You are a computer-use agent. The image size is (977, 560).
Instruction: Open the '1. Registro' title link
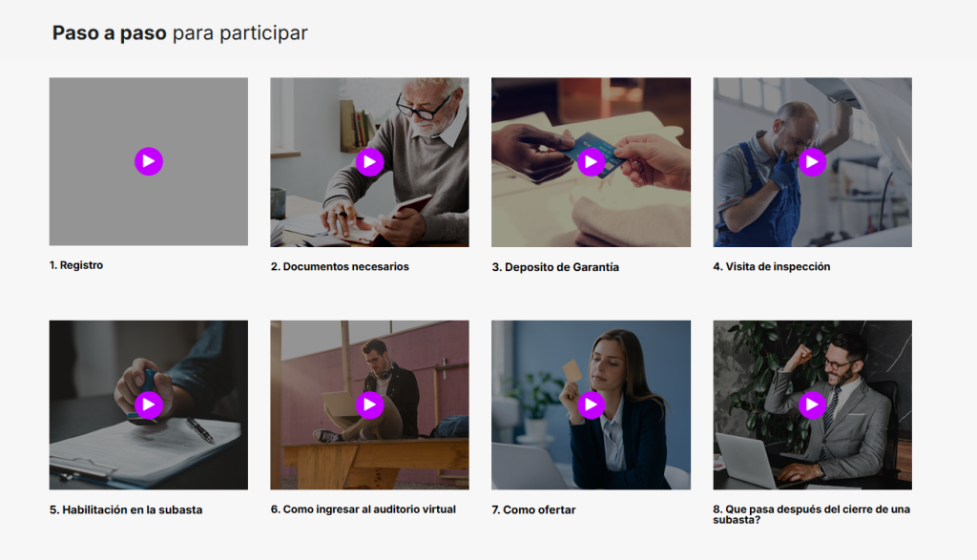(76, 265)
